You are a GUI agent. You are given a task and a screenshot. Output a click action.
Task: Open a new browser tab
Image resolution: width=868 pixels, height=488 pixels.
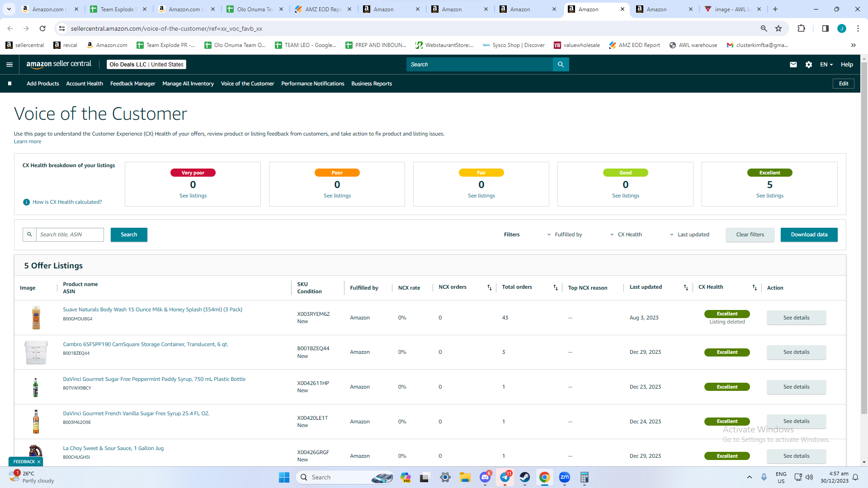tap(775, 9)
